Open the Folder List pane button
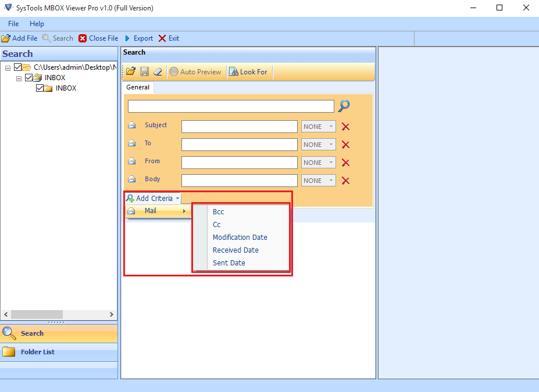539x392 pixels. 59,352
